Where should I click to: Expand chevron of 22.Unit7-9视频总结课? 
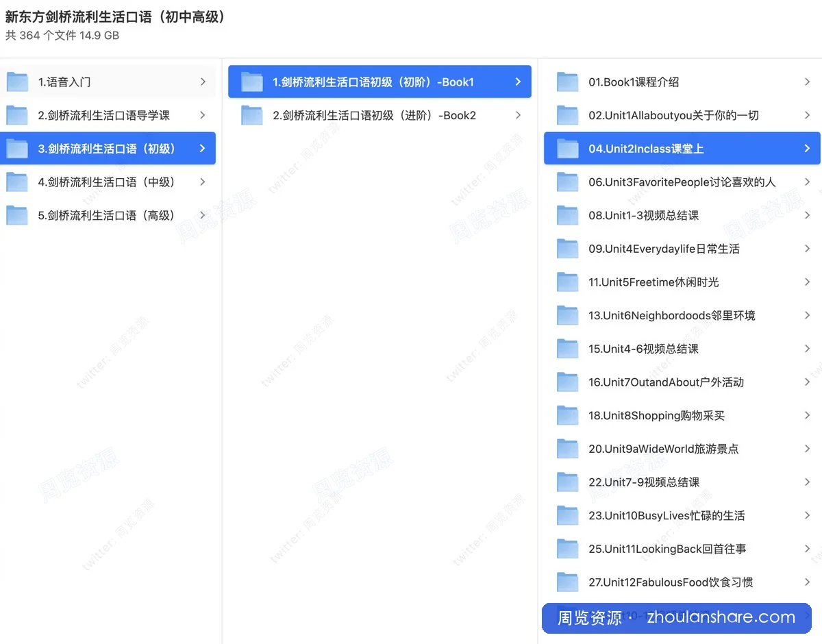coord(808,482)
